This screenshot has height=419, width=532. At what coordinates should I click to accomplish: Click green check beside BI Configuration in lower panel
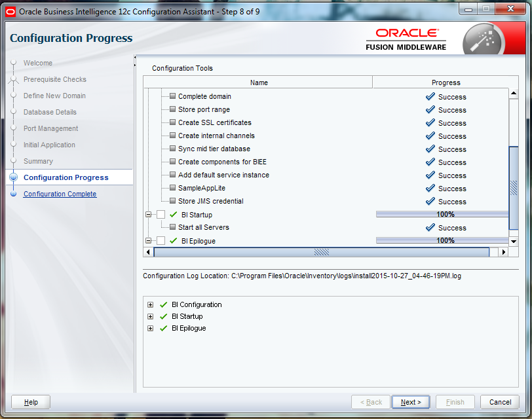tap(164, 305)
